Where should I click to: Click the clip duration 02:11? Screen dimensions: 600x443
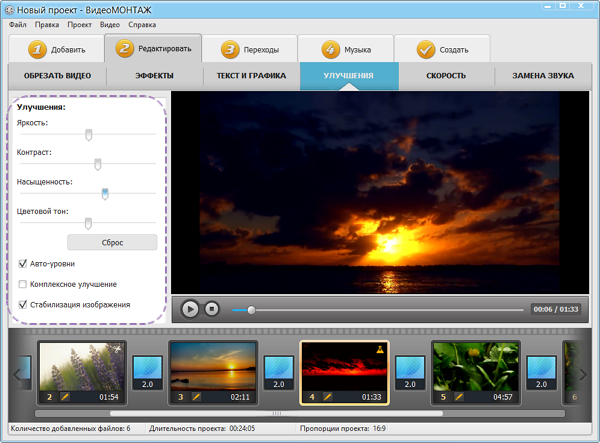coord(240,397)
